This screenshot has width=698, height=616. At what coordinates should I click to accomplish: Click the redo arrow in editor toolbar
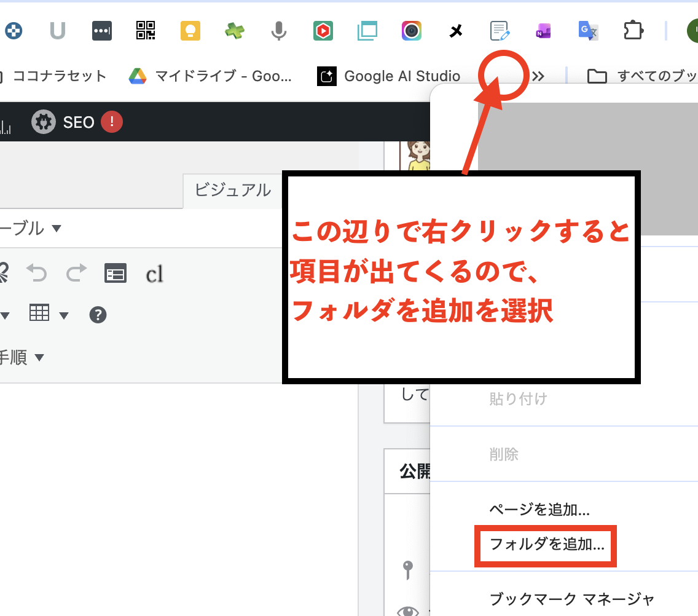click(x=76, y=272)
